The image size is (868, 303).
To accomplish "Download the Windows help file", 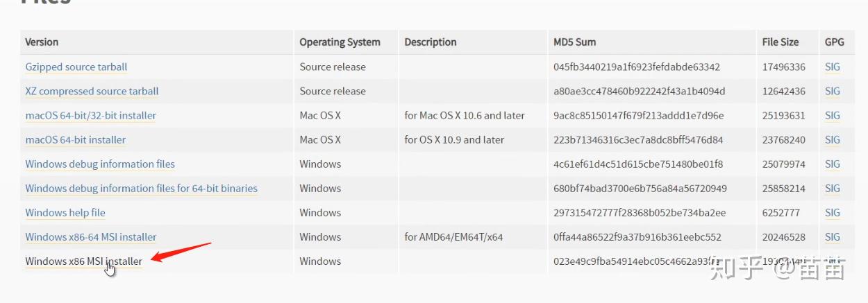I will tap(65, 213).
